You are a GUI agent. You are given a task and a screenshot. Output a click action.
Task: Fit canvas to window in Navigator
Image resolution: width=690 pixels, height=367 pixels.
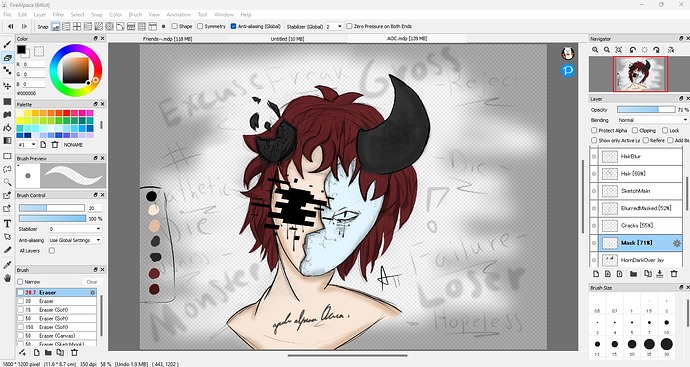[x=619, y=50]
